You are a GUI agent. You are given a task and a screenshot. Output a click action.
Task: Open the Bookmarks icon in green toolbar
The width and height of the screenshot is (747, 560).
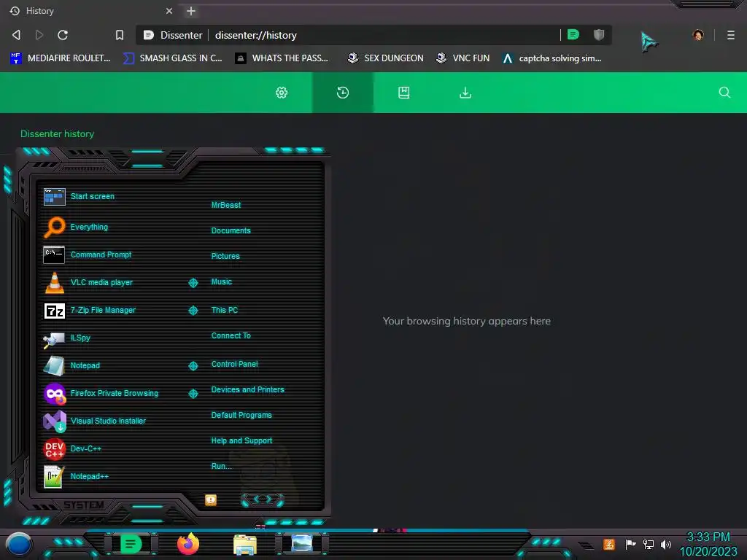click(x=404, y=93)
